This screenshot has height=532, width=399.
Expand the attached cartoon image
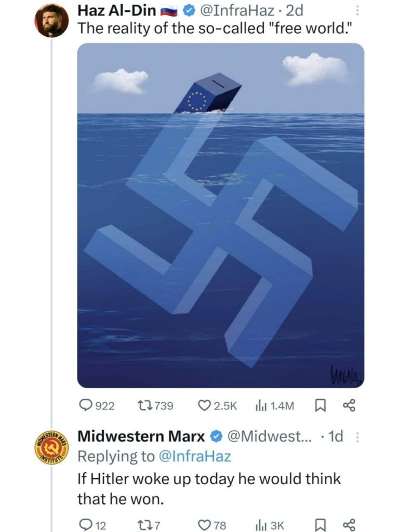pos(220,215)
